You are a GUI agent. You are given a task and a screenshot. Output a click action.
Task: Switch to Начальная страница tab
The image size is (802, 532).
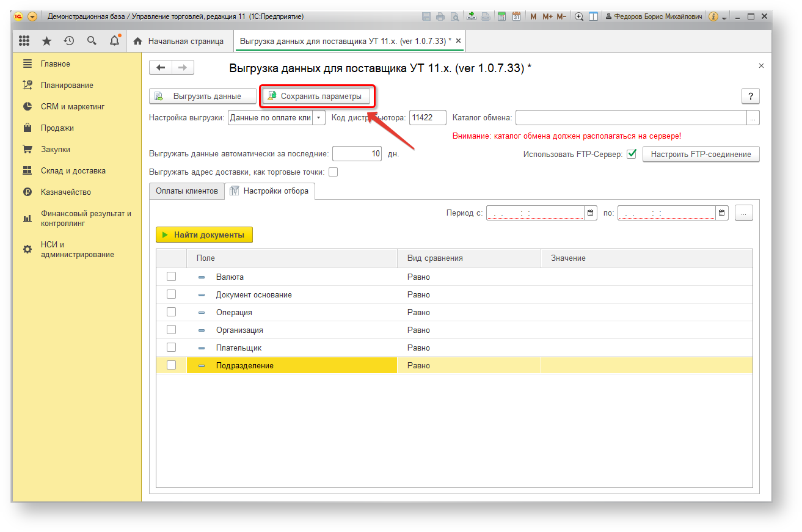tap(180, 41)
